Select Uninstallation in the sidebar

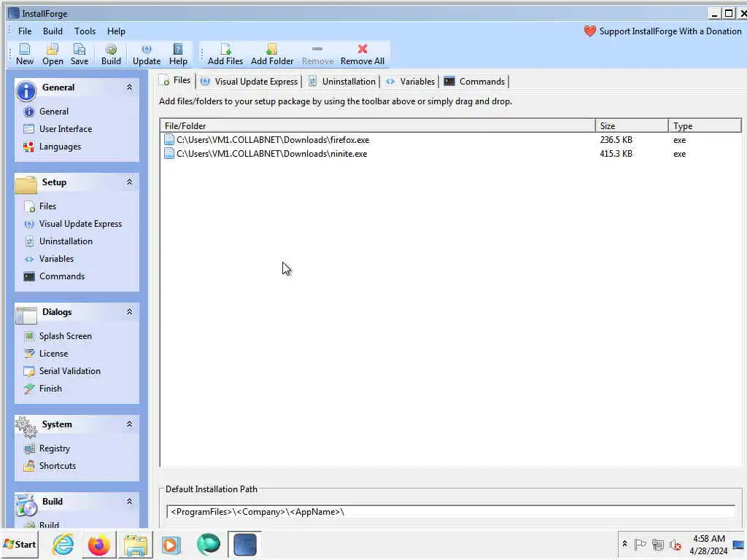(x=66, y=241)
